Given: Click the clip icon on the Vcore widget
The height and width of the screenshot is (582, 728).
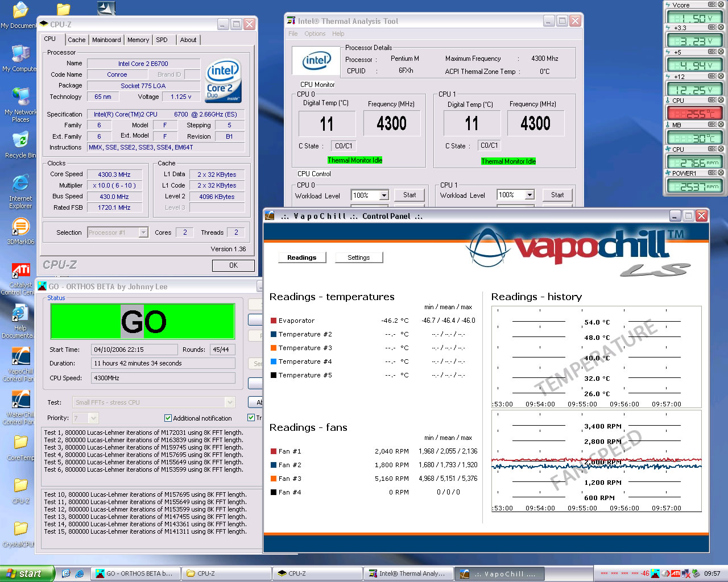Looking at the screenshot, I should pyautogui.click(x=712, y=5).
